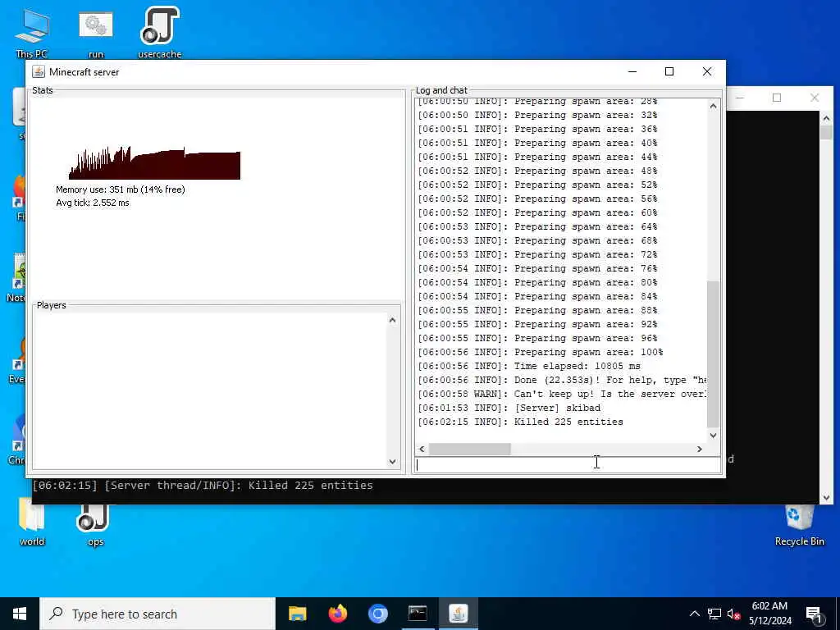Switch to the command prompt taskbar icon

pyautogui.click(x=418, y=614)
